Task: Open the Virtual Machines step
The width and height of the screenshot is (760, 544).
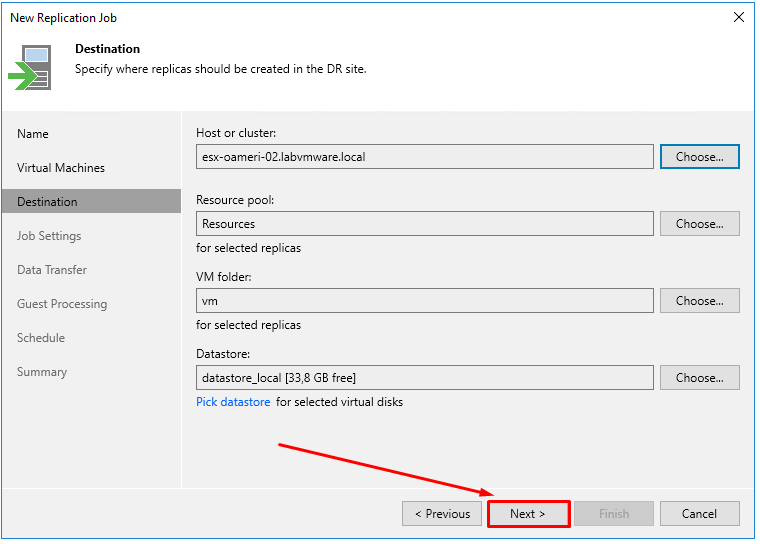Action: point(61,168)
